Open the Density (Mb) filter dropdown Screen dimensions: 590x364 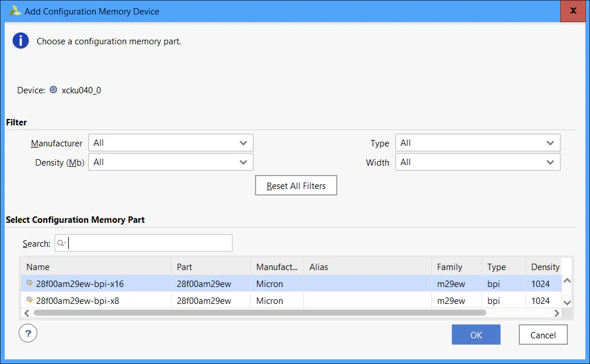tap(170, 162)
